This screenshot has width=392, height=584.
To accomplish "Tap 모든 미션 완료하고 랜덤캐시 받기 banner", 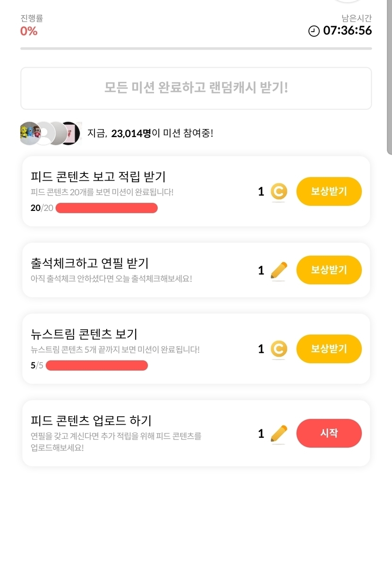I will click(196, 88).
